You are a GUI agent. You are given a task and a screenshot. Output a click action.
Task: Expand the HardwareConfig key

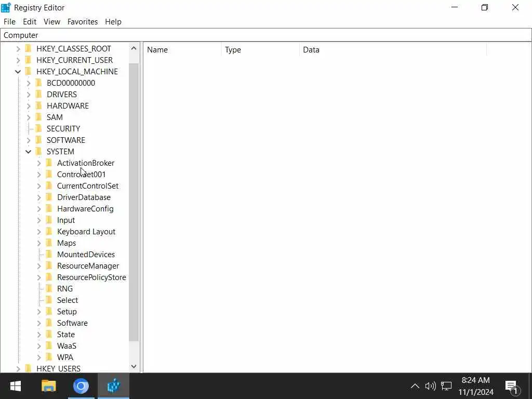point(39,209)
